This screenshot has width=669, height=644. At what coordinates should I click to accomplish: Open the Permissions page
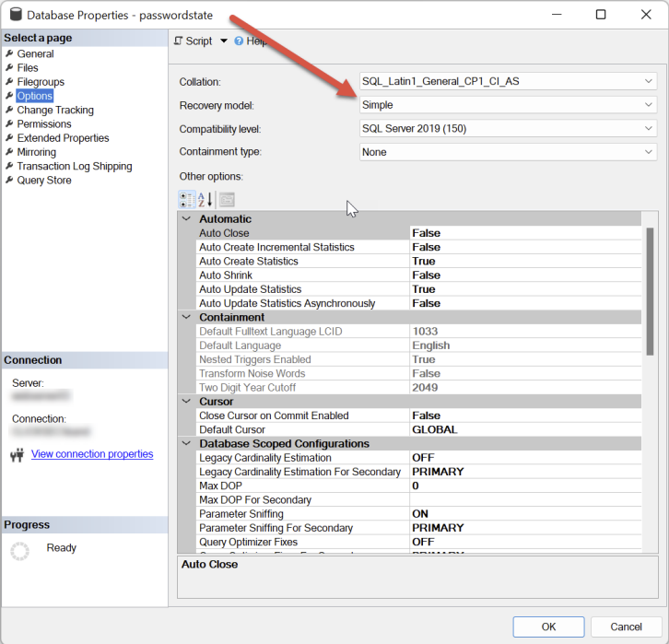coord(44,124)
